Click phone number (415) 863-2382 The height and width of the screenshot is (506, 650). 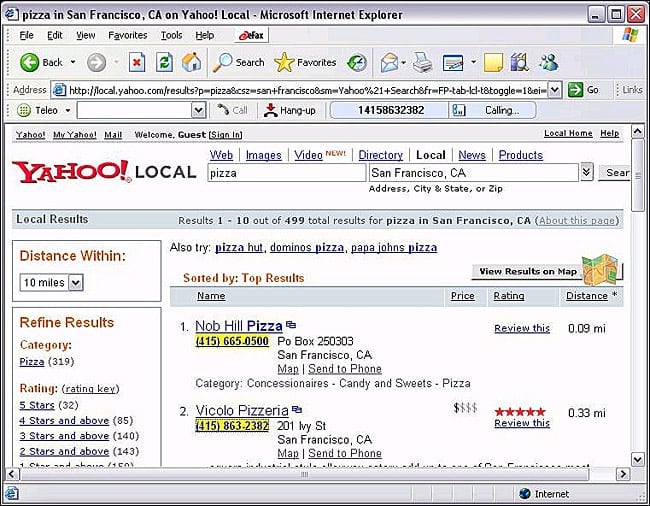pyautogui.click(x=232, y=426)
